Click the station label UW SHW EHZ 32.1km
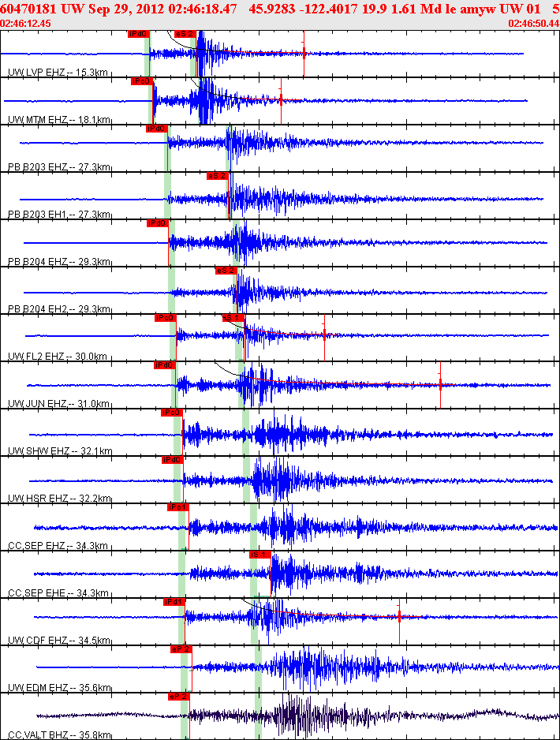The width and height of the screenshot is (560, 740). (x=60, y=451)
